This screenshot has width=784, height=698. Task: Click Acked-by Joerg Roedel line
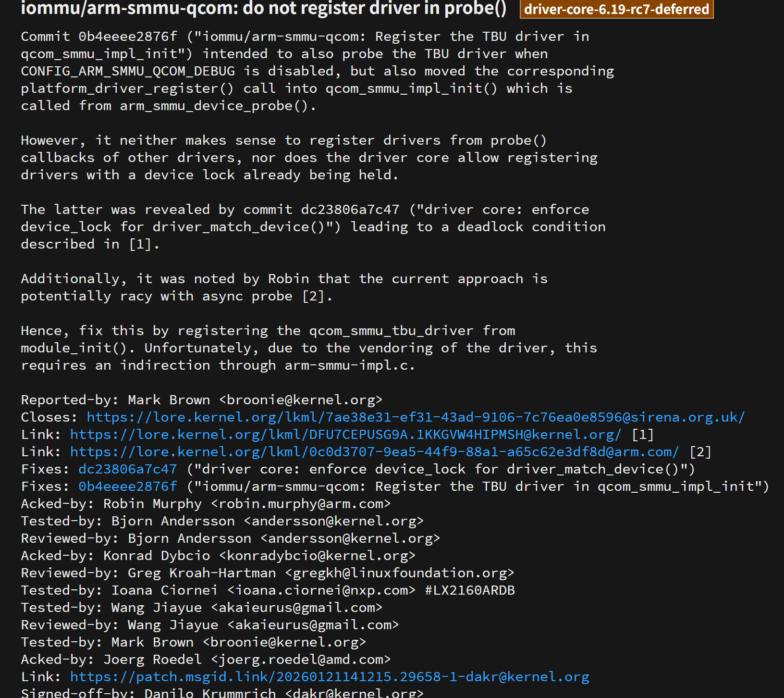point(206,660)
